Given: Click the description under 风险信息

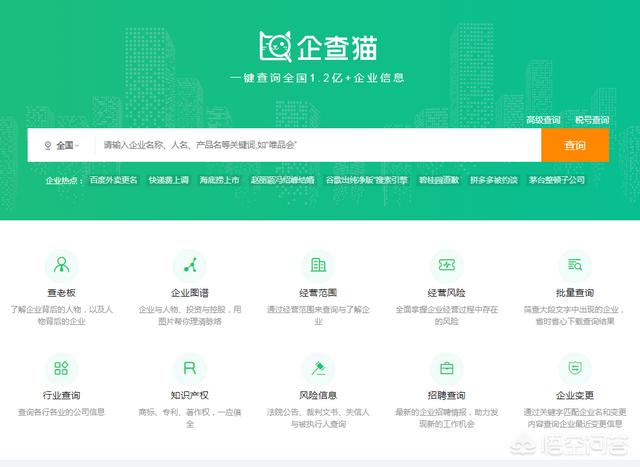Looking at the screenshot, I should point(318,418).
